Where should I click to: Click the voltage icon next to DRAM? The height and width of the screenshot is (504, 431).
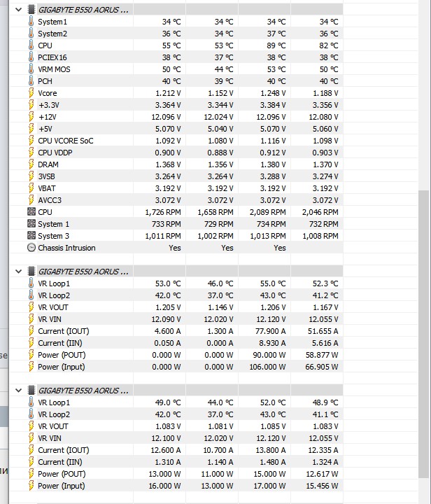coord(31,164)
